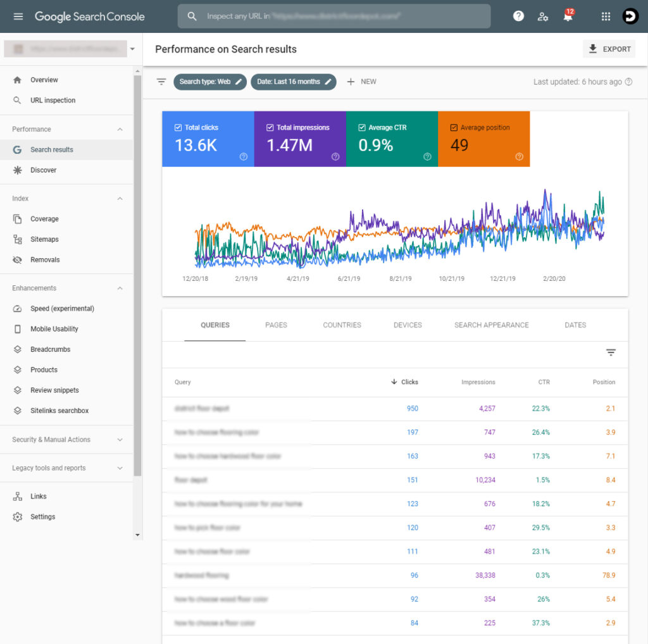Open help tooltip on Total impressions card
The width and height of the screenshot is (648, 644).
pyautogui.click(x=335, y=156)
